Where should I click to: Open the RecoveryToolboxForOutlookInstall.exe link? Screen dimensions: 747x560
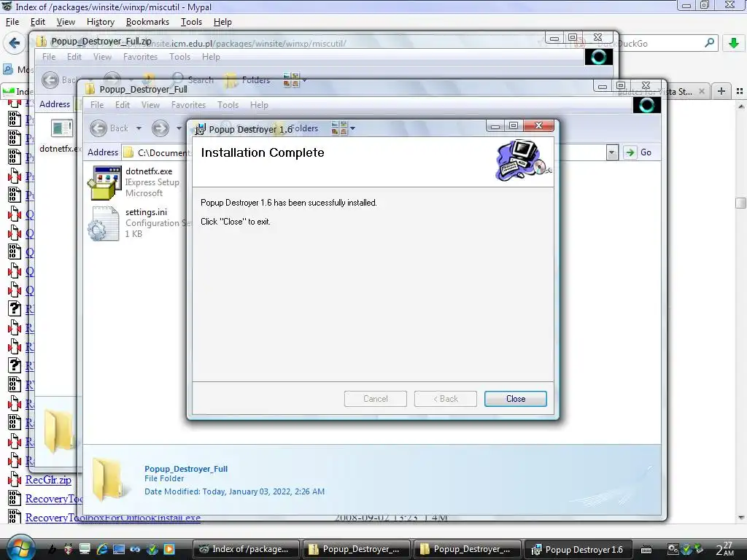113,518
